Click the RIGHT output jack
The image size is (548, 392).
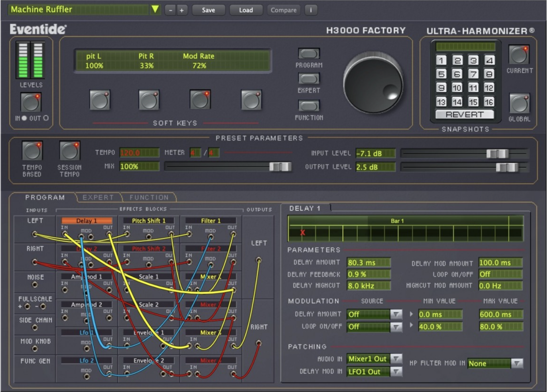click(x=258, y=343)
